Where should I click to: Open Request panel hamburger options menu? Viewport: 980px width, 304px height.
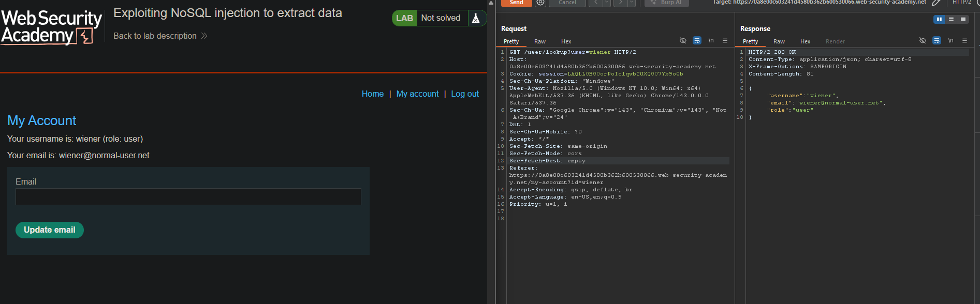[x=725, y=40]
